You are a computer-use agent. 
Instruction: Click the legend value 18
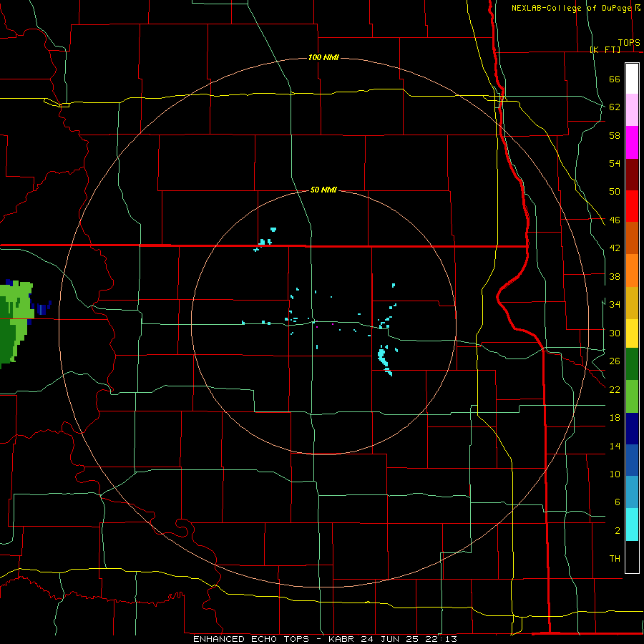[x=615, y=418]
